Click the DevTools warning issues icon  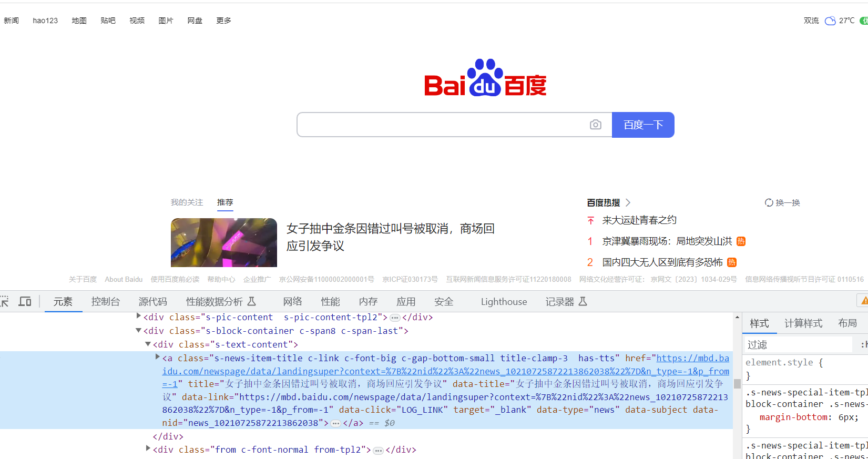(x=864, y=300)
